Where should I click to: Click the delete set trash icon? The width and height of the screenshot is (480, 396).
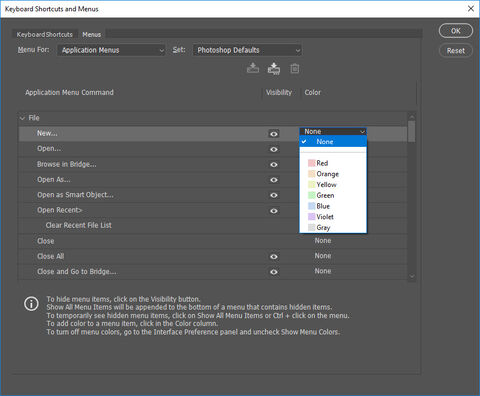tap(295, 69)
